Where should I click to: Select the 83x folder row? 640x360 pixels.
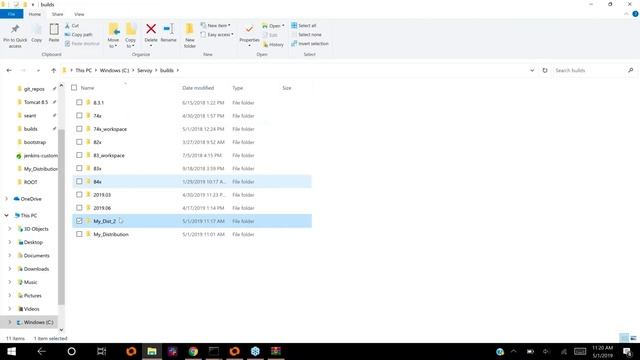pyautogui.click(x=192, y=168)
